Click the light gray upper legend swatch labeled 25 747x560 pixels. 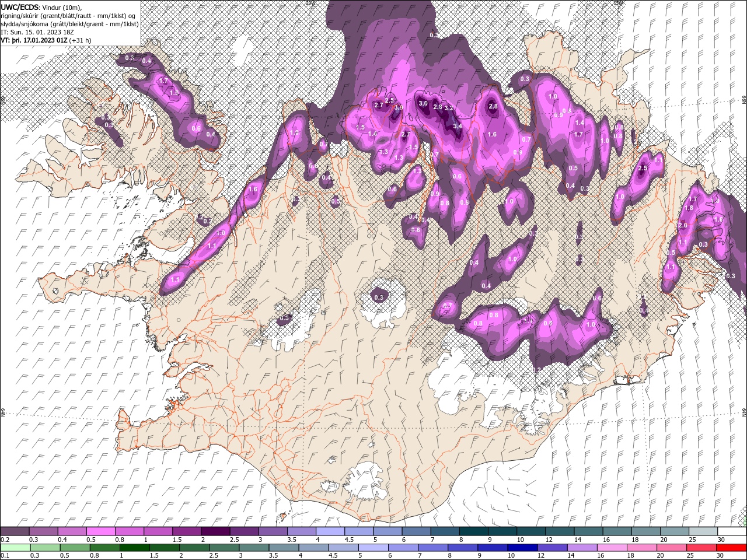tap(702, 531)
